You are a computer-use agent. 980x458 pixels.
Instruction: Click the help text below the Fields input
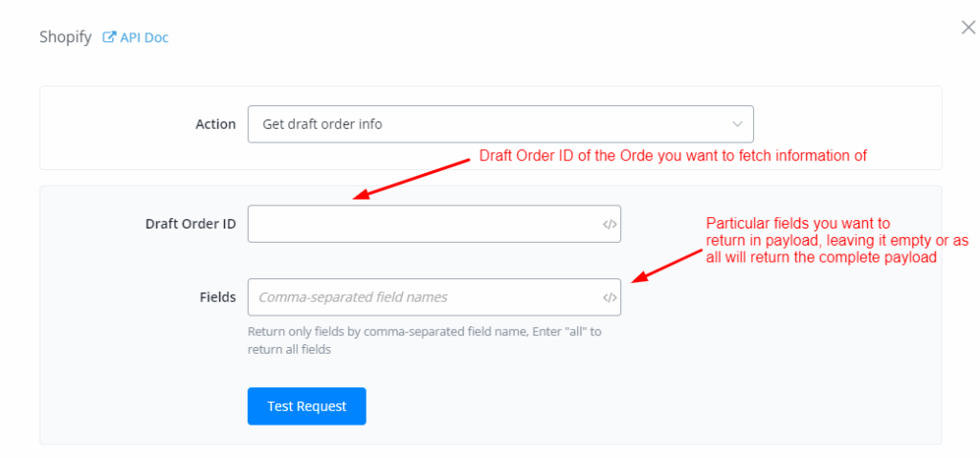point(424,340)
